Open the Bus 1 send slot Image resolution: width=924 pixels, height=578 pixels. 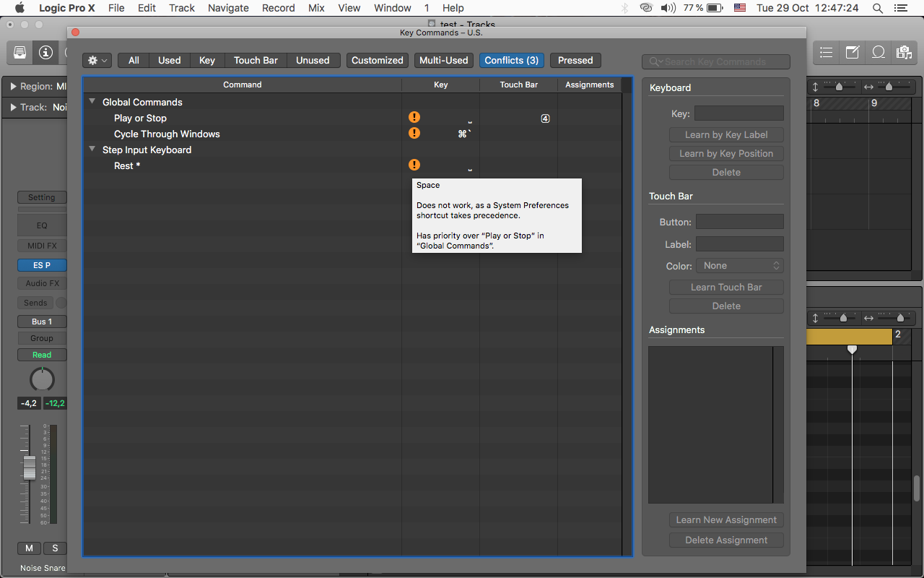pos(42,322)
